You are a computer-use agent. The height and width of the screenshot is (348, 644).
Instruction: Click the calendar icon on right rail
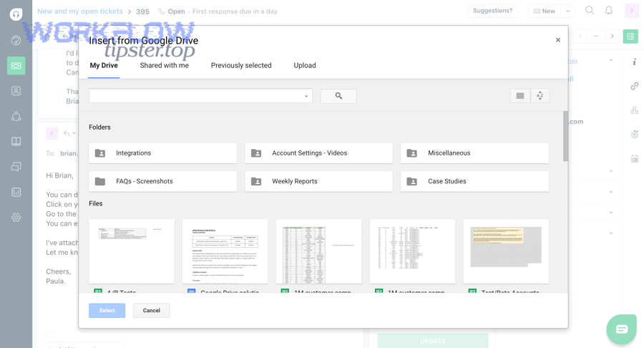[635, 158]
